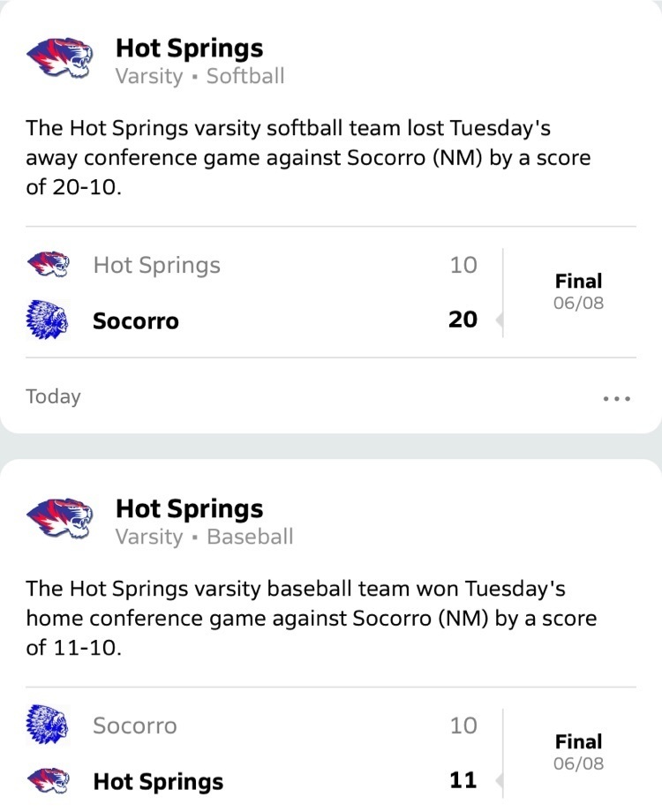Open the softball game Final 06/08 status

[x=579, y=291]
